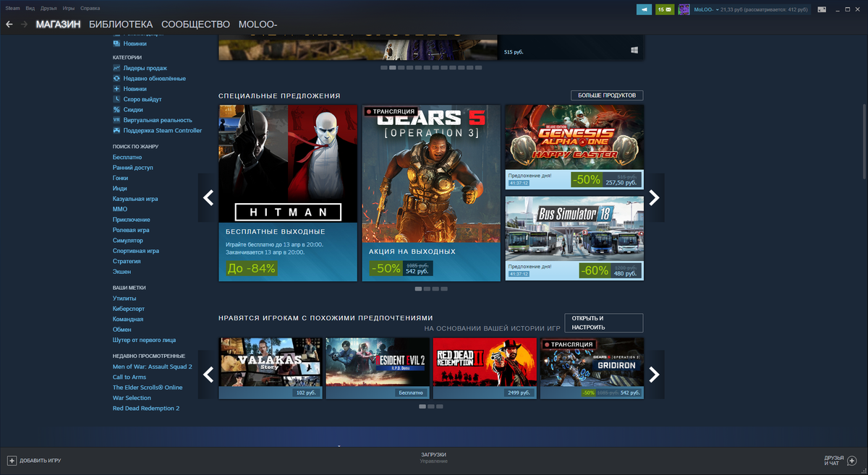The image size is (868, 475).
Task: Open the MOLOO- profile tab
Action: (x=258, y=25)
